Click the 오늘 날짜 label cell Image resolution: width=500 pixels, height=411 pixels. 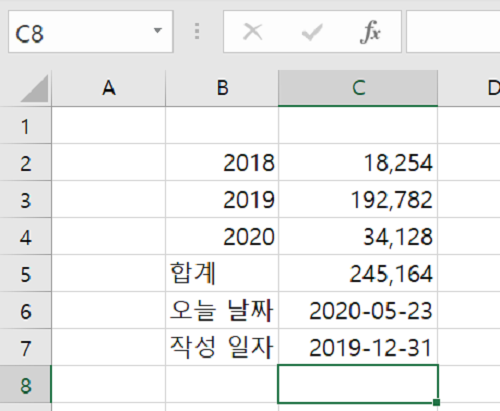tap(222, 311)
